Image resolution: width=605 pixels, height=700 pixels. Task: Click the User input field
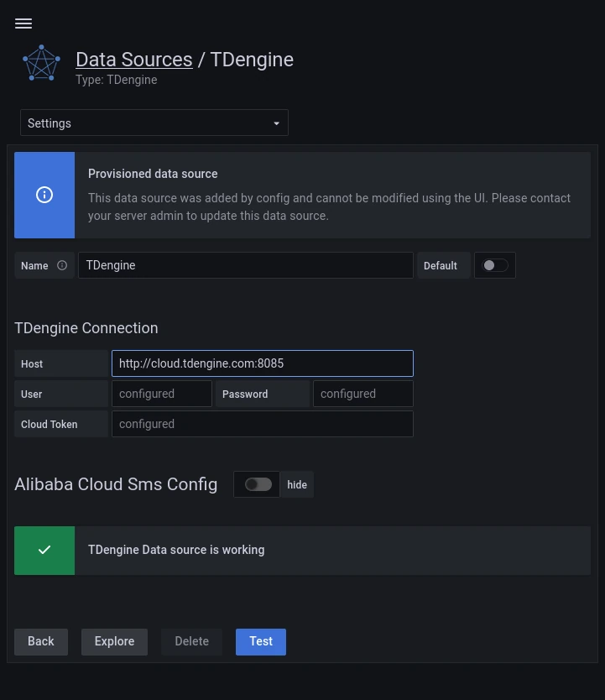point(161,394)
